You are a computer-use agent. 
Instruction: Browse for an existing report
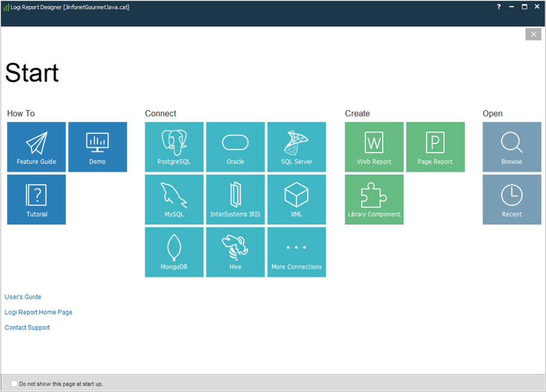click(512, 146)
